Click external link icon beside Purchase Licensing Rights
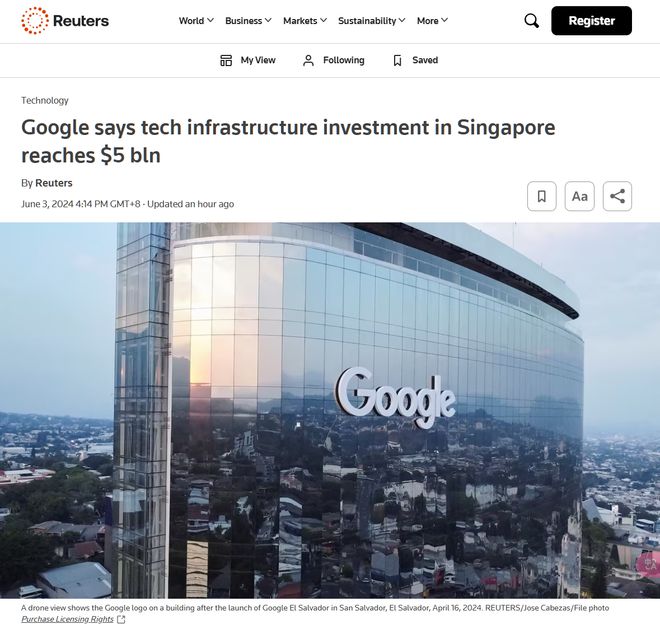660x634 pixels. pyautogui.click(x=121, y=619)
